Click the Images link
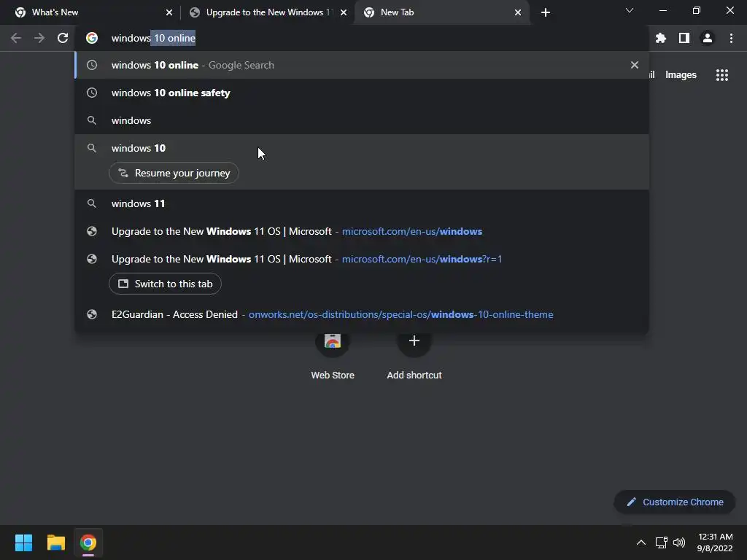 point(681,75)
